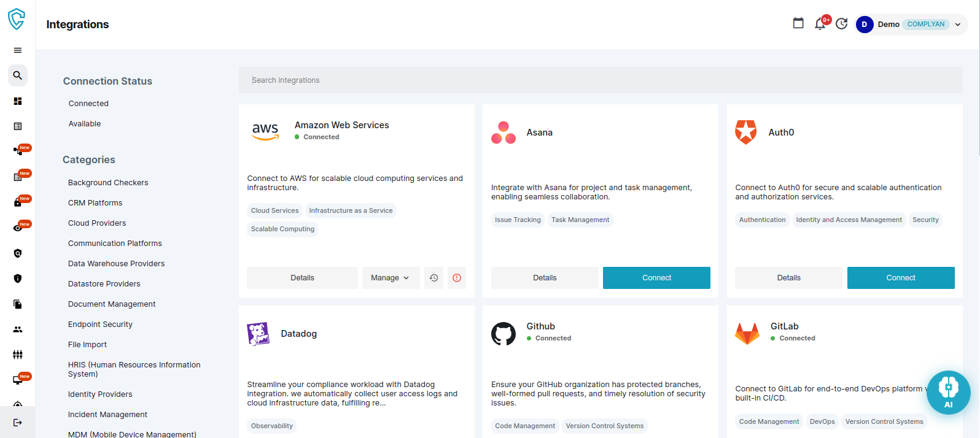
Task: Select Identity Providers category
Action: coord(100,394)
